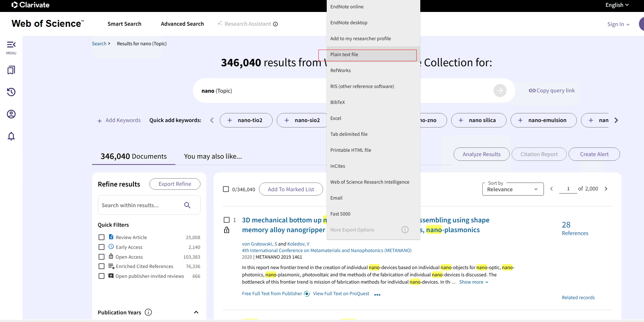Click the Publication Years info icon
This screenshot has width=644, height=322.
tap(148, 312)
